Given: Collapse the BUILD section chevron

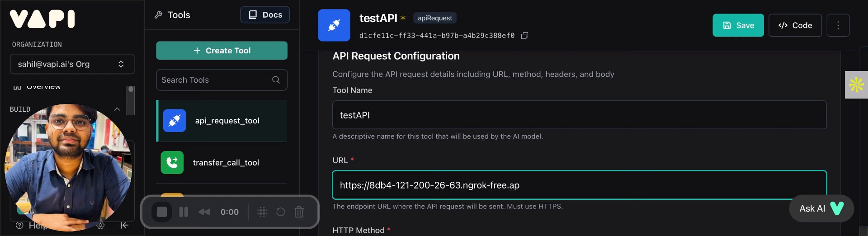Looking at the screenshot, I should point(117,109).
